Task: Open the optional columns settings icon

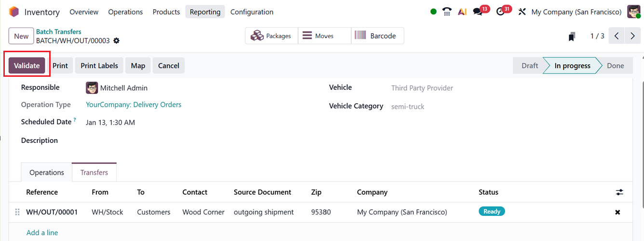Action: 619,192
